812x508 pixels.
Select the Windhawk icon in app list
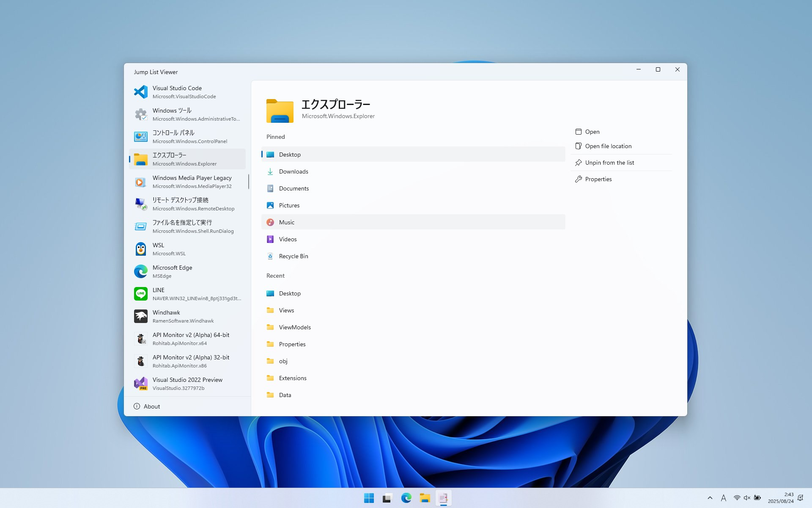coord(140,316)
